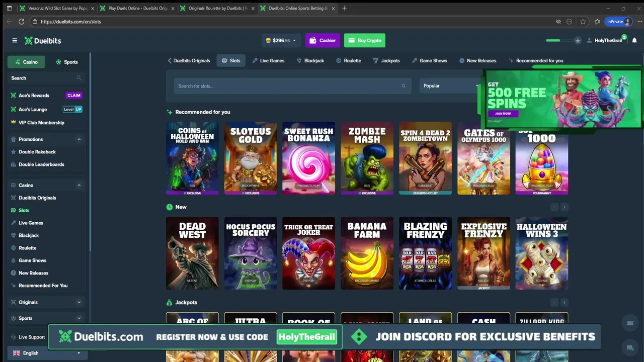The height and width of the screenshot is (362, 644).
Task: Open VIP Club Membership link
Action: pyautogui.click(x=41, y=123)
